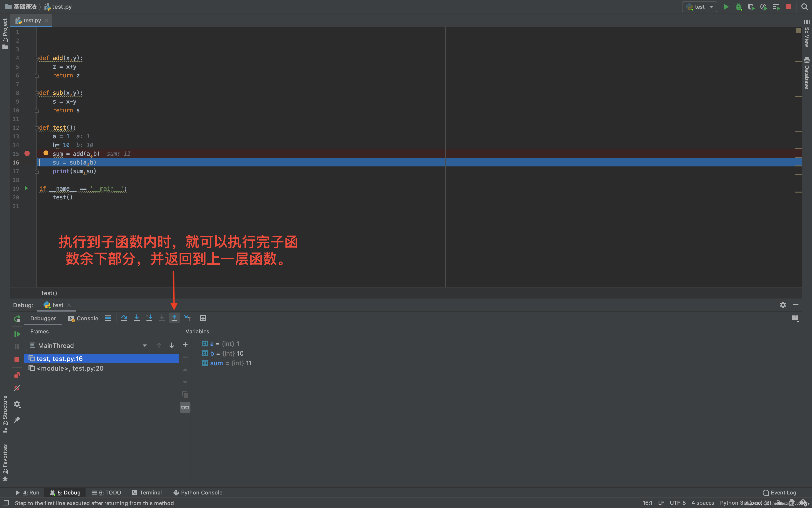Viewport: 812px width, 508px height.
Task: Click the run gutter arrow at line 19
Action: click(x=26, y=188)
